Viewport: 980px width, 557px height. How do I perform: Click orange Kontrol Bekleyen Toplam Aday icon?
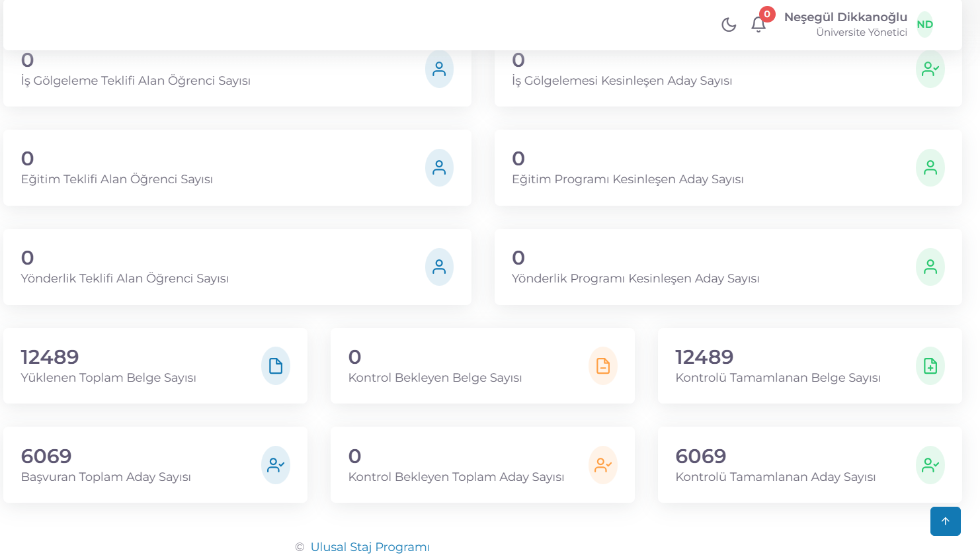pyautogui.click(x=602, y=465)
